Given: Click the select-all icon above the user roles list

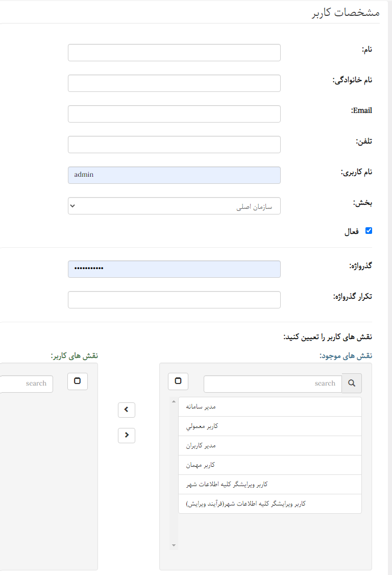Looking at the screenshot, I should pos(77,381).
